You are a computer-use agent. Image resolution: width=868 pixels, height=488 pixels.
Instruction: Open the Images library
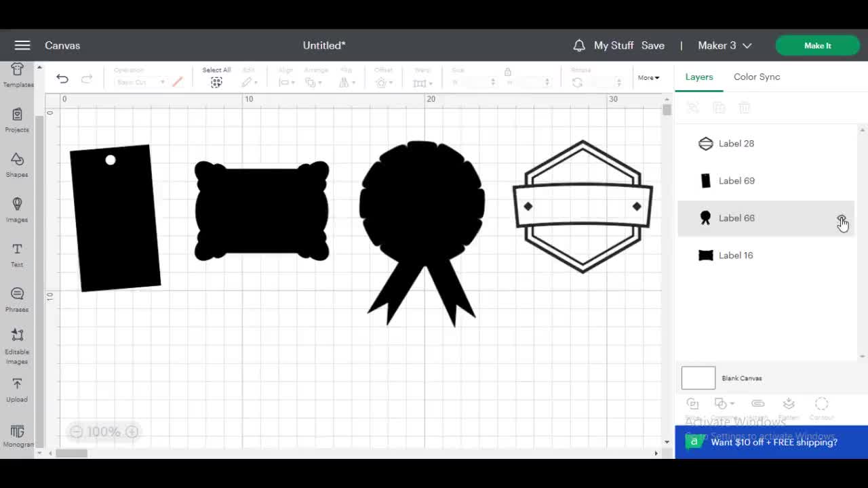pos(18,210)
